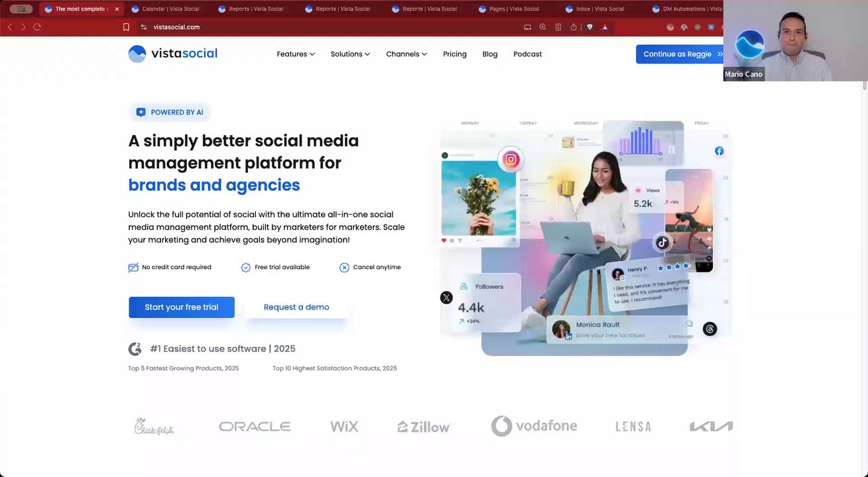The width and height of the screenshot is (868, 477).
Task: Click the X (Twitter) icon beside Followers card
Action: click(446, 298)
